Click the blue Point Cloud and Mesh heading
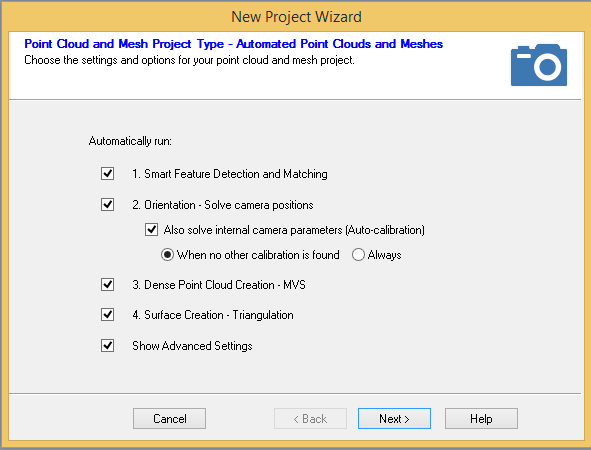Image resolution: width=591 pixels, height=450 pixels. pyautogui.click(x=233, y=44)
